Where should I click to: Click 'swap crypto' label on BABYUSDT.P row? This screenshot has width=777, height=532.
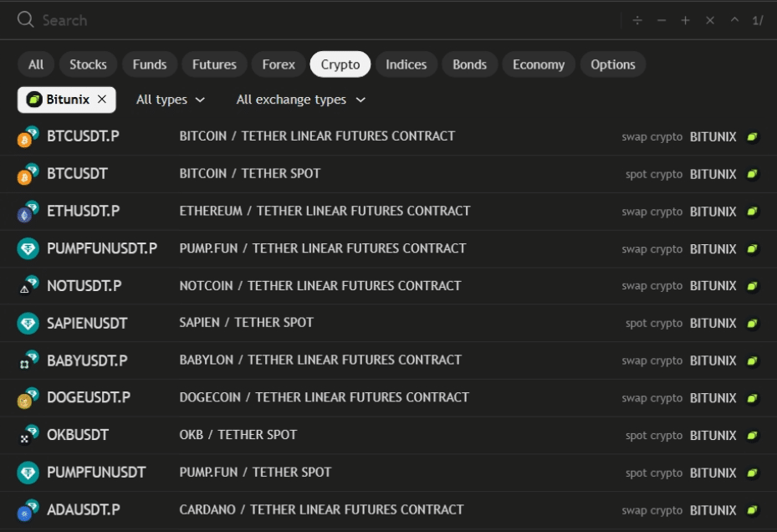click(652, 361)
